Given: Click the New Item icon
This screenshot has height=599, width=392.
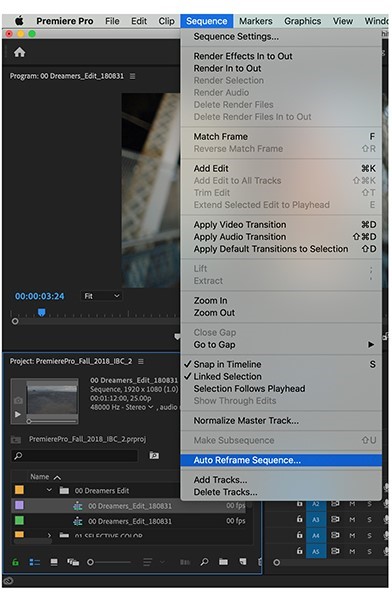Looking at the screenshot, I should click(243, 562).
